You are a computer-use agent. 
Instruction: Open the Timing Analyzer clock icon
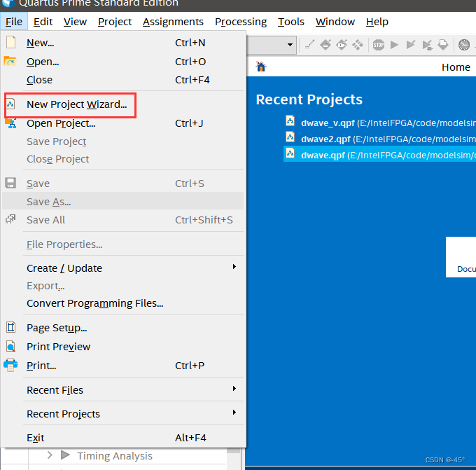[464, 45]
